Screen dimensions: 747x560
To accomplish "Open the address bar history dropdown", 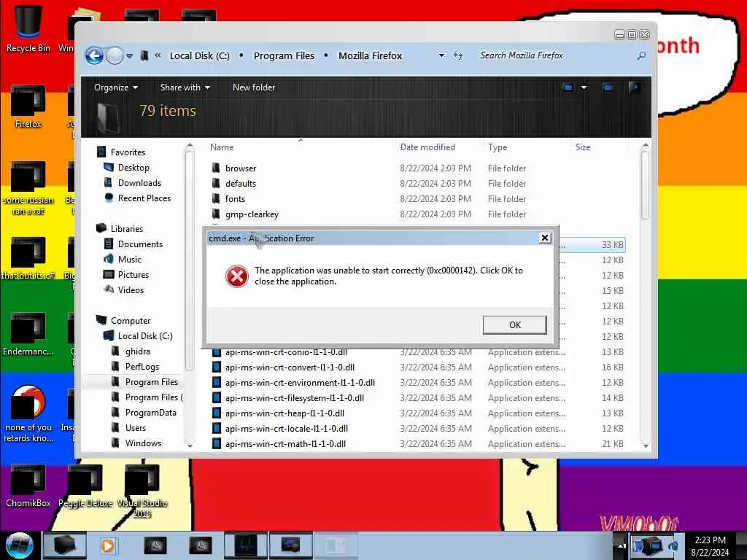I will coord(441,55).
